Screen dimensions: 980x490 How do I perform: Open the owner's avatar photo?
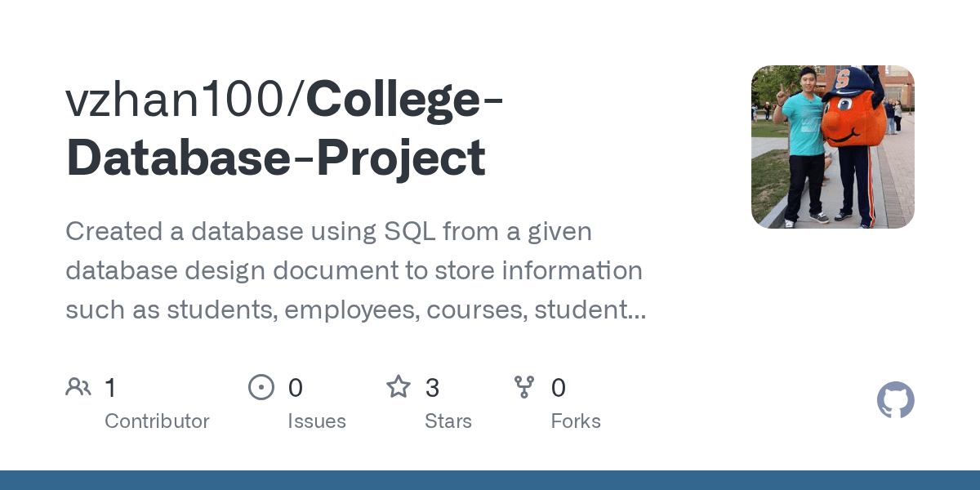tap(832, 147)
